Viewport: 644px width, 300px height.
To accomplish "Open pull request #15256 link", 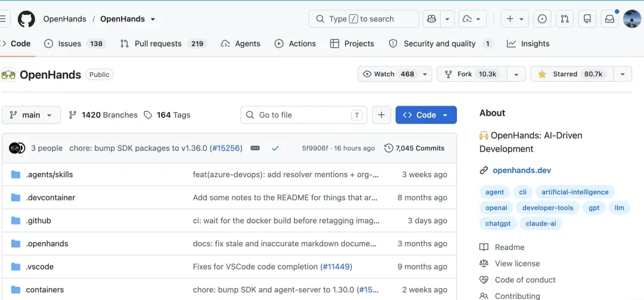I will [x=227, y=148].
